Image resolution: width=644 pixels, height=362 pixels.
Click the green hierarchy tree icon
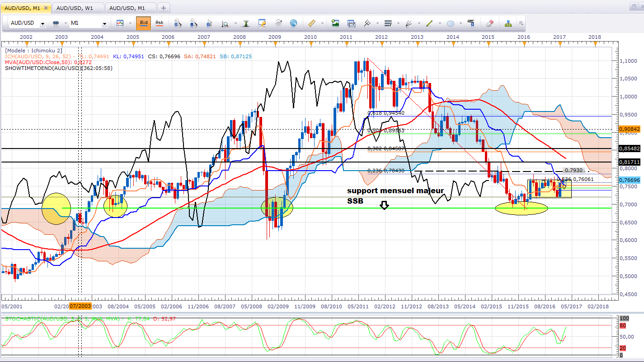point(508,23)
